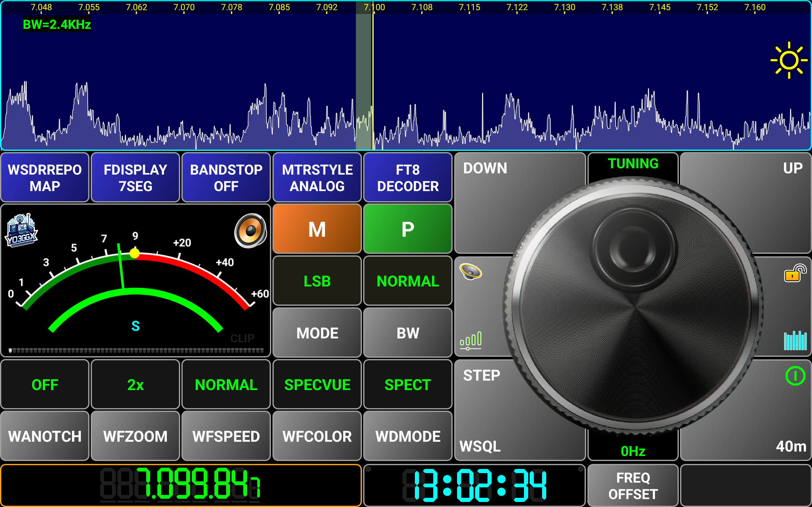Click the yellow loudspeaker volume icon

click(x=470, y=272)
